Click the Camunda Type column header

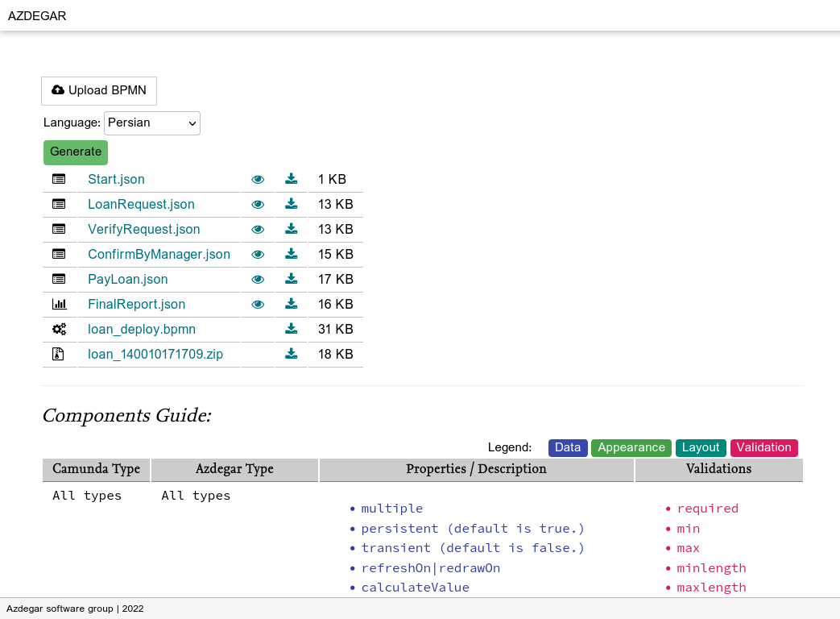pos(97,469)
